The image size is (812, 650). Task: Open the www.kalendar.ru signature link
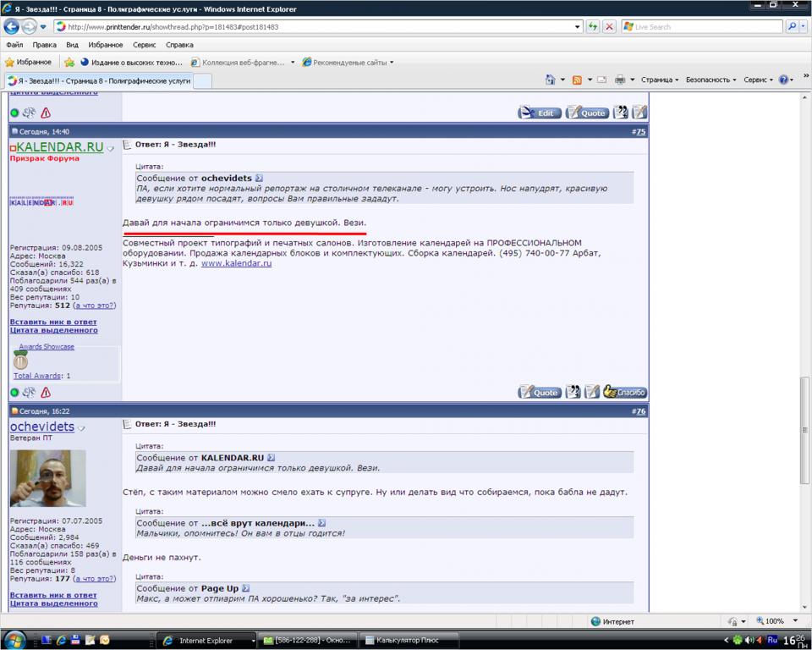[236, 263]
